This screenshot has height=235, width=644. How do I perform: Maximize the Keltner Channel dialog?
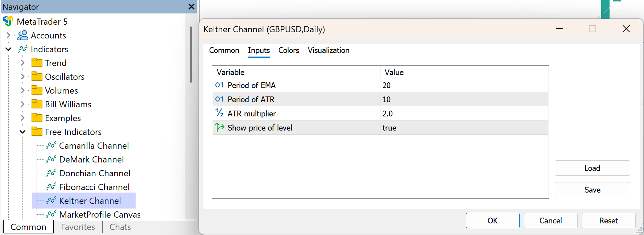593,29
